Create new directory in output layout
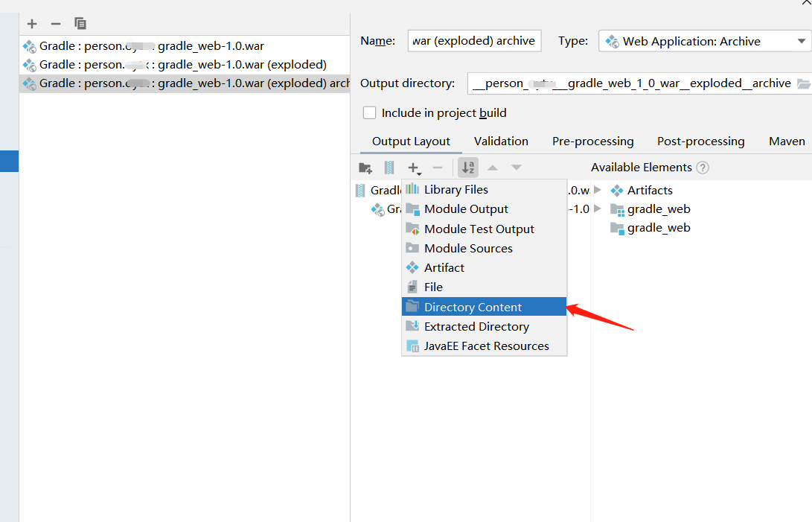Viewport: 812px width, 522px height. pyautogui.click(x=365, y=168)
